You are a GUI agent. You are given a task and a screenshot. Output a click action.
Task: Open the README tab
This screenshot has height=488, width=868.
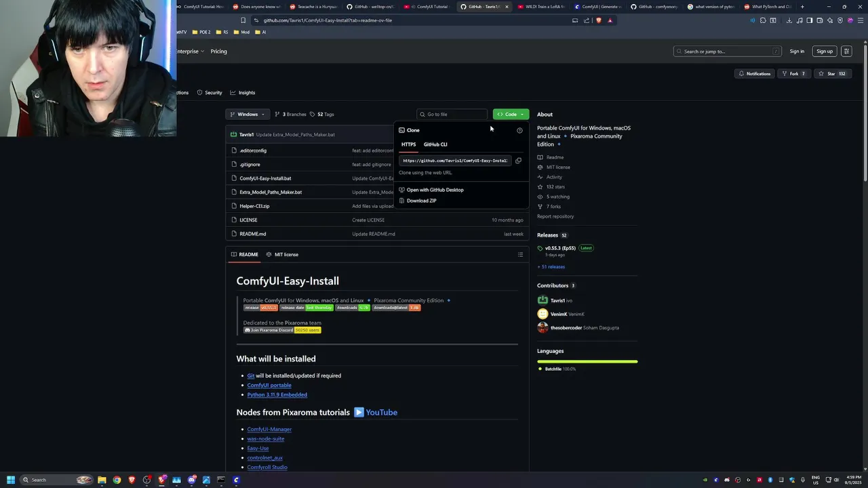click(x=244, y=254)
